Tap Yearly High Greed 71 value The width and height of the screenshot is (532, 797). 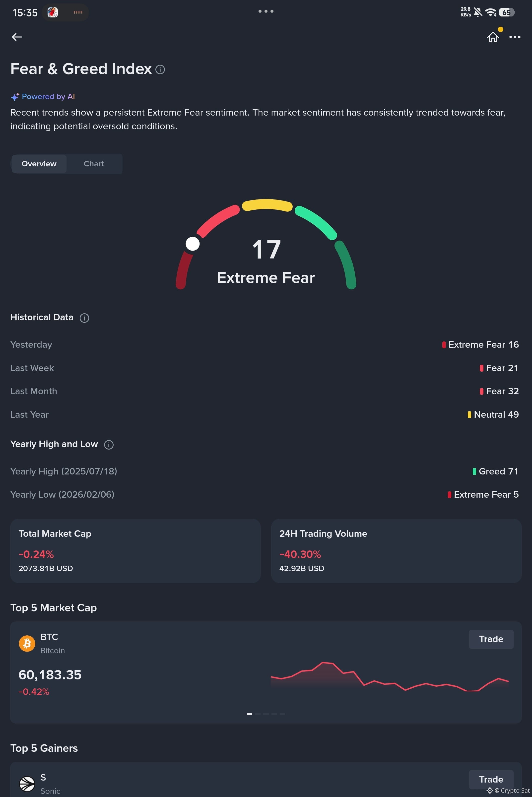[x=495, y=471]
